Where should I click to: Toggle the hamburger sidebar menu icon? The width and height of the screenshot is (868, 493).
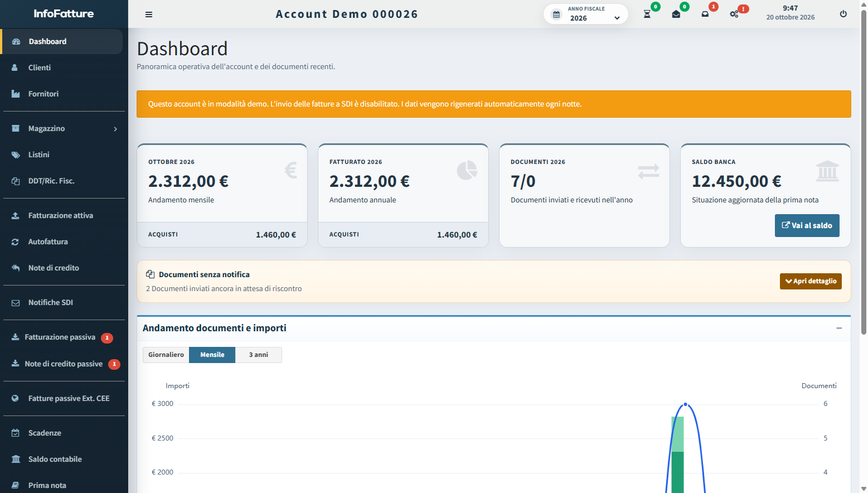point(149,14)
